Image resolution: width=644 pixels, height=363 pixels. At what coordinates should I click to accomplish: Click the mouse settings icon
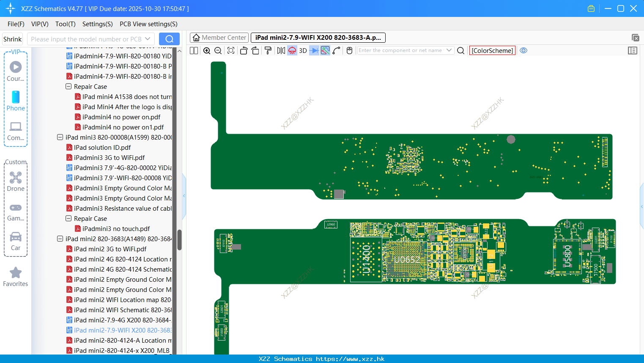tap(349, 50)
